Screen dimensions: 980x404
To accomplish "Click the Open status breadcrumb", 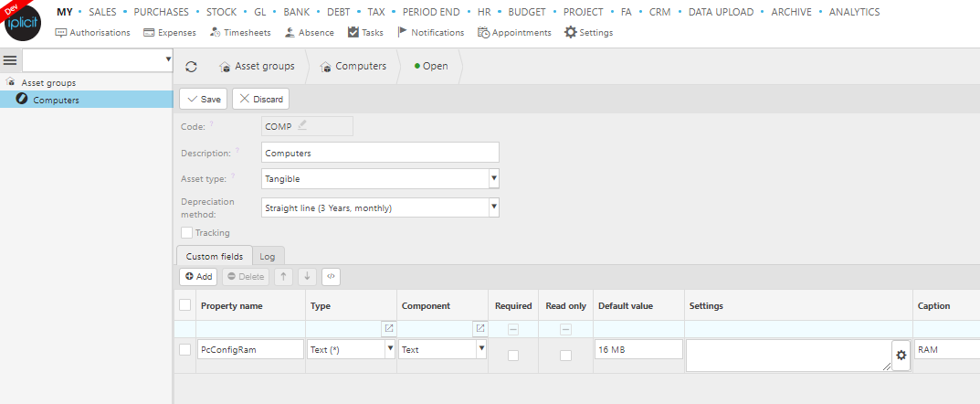I will [x=431, y=66].
